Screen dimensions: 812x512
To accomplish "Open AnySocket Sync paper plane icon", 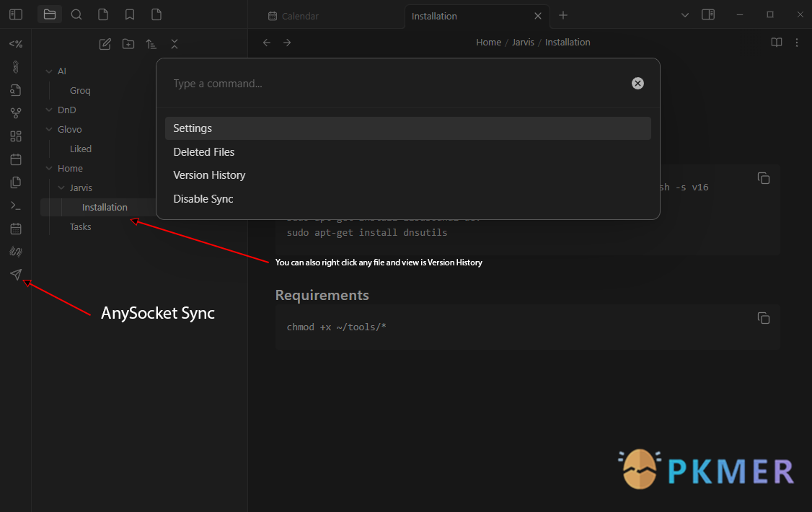I will point(16,274).
